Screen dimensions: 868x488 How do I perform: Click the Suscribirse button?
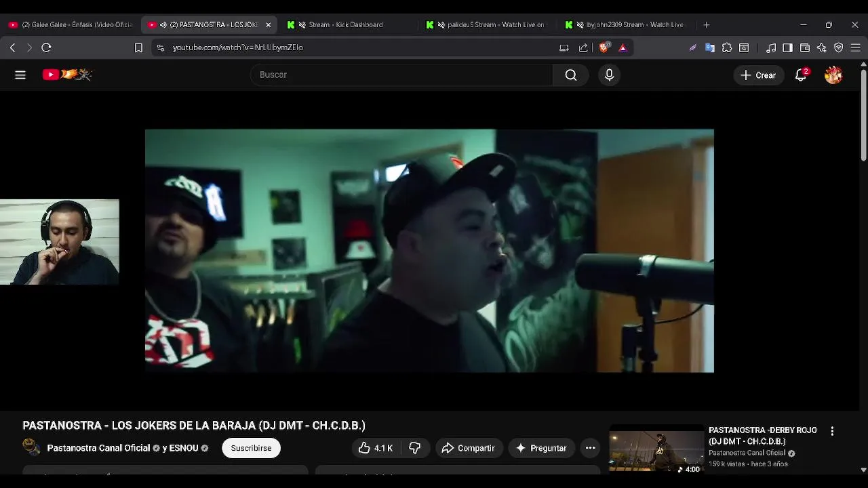tap(251, 448)
